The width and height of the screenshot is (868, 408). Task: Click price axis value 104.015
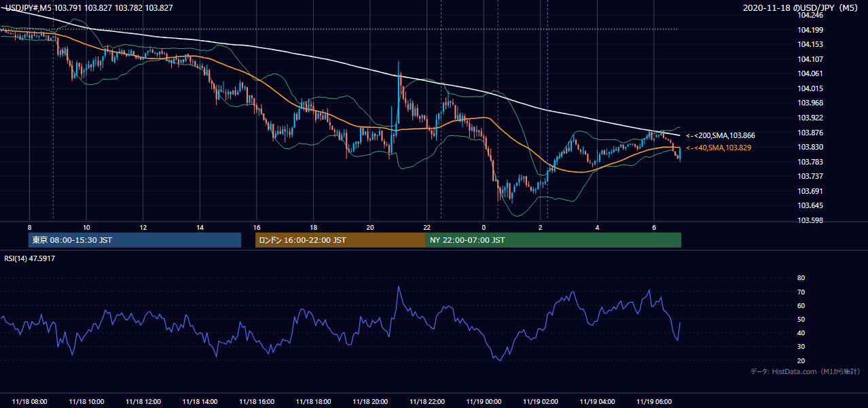810,88
